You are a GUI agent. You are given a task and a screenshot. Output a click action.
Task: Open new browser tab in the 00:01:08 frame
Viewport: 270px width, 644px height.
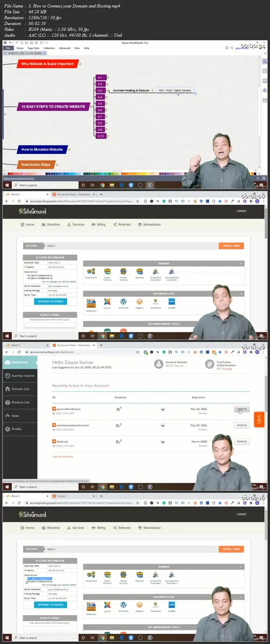click(x=101, y=194)
